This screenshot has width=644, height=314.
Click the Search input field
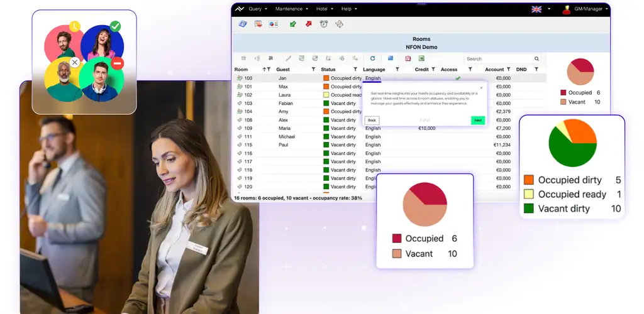point(498,59)
